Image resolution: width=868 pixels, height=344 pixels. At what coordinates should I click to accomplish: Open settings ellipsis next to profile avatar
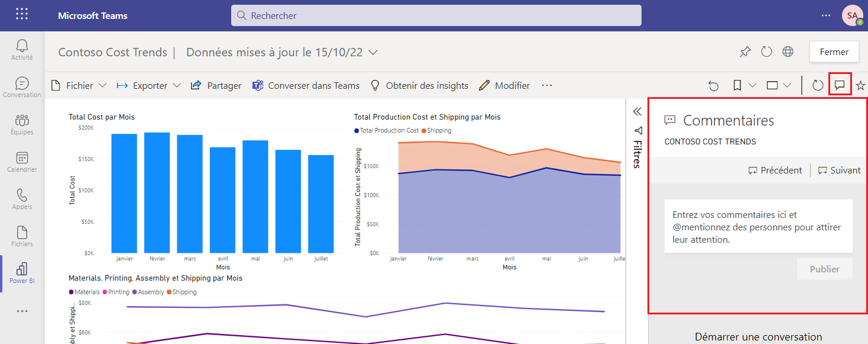click(x=826, y=15)
